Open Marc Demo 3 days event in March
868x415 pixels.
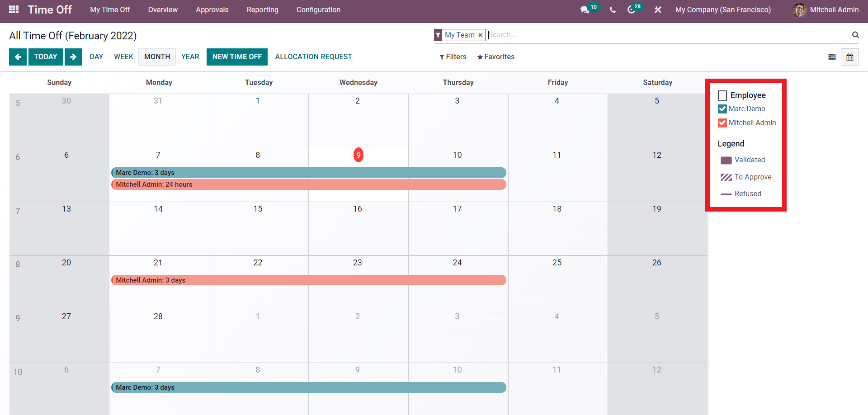[309, 387]
